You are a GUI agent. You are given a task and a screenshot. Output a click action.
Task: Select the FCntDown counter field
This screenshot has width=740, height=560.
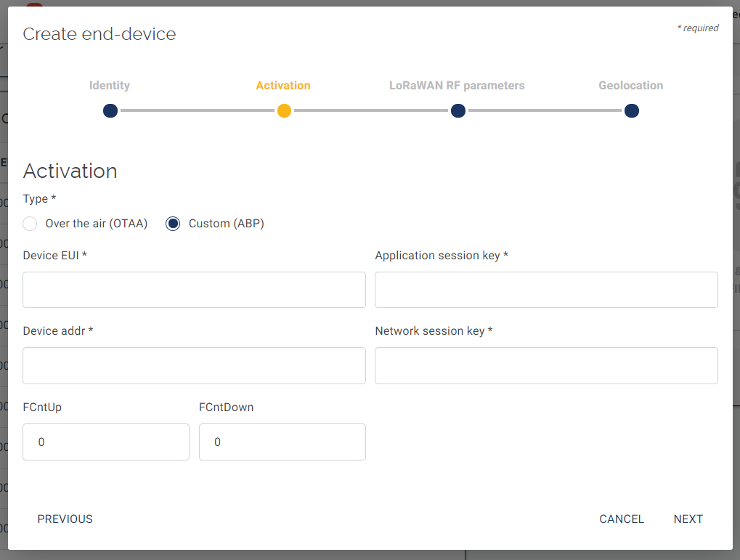282,442
